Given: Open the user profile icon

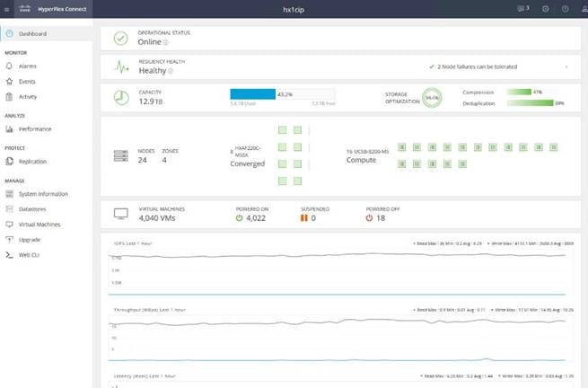Looking at the screenshot, I should click(584, 9).
